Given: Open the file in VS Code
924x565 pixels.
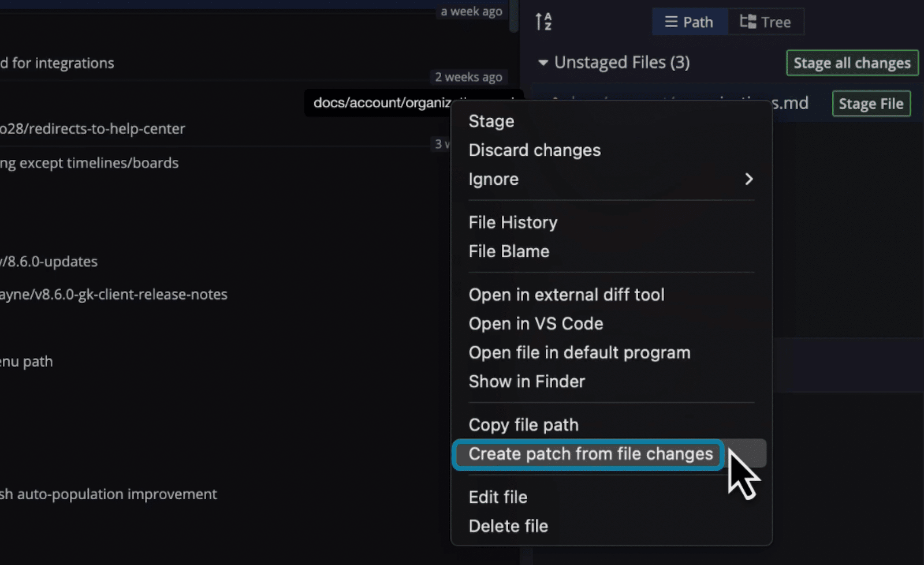Looking at the screenshot, I should click(x=536, y=323).
